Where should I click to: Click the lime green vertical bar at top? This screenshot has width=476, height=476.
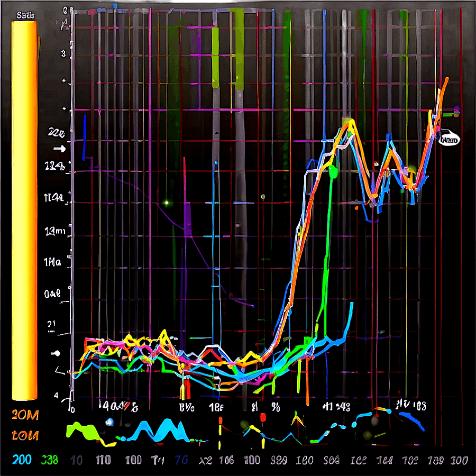[215, 58]
